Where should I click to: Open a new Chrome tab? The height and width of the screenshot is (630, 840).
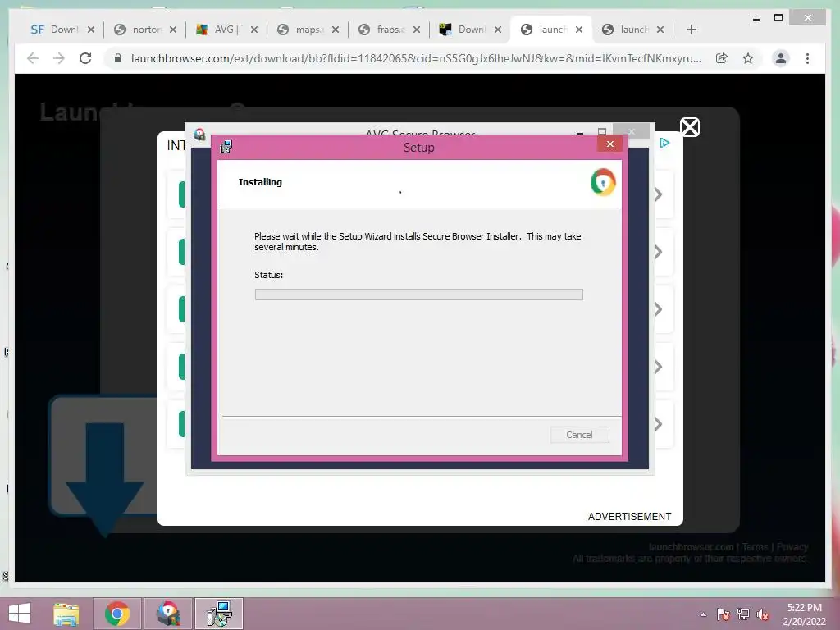pyautogui.click(x=691, y=30)
